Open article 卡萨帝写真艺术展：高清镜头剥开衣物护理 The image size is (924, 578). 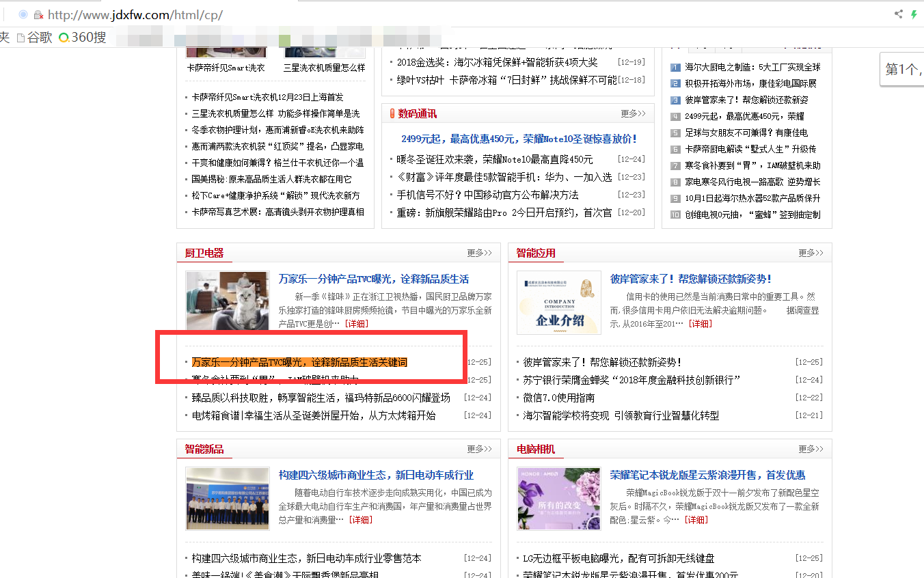277,212
